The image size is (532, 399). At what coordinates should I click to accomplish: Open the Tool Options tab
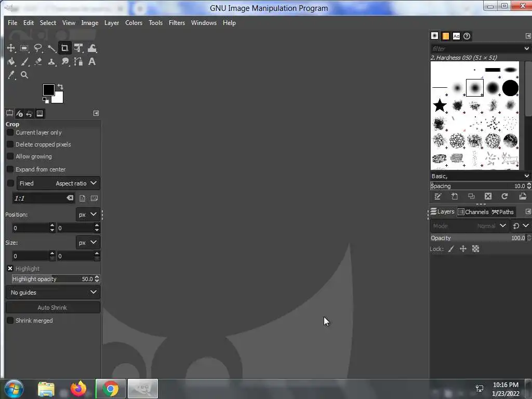pos(9,113)
